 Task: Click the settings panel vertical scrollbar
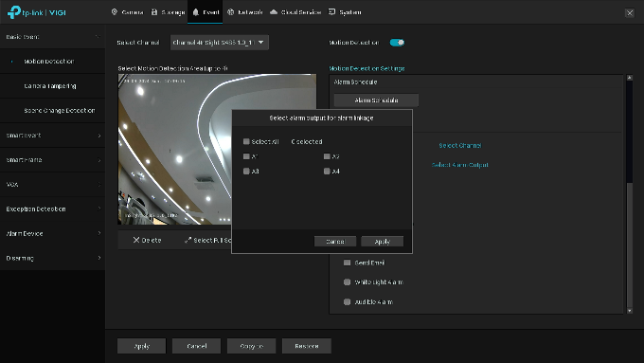[630, 194]
